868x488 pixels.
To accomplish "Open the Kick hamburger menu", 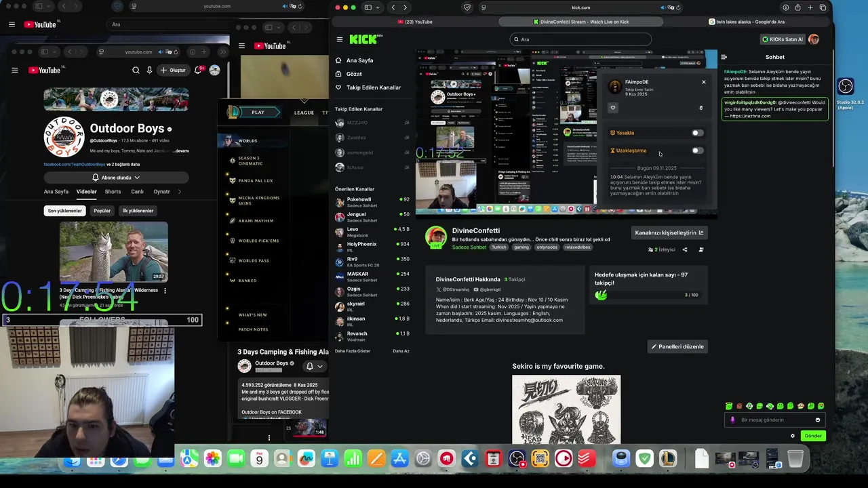I will 340,39.
